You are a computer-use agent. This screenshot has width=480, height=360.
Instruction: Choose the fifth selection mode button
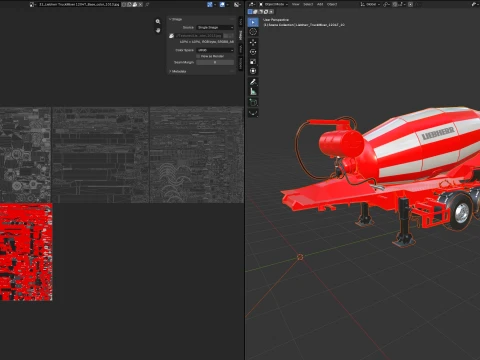(271, 12)
